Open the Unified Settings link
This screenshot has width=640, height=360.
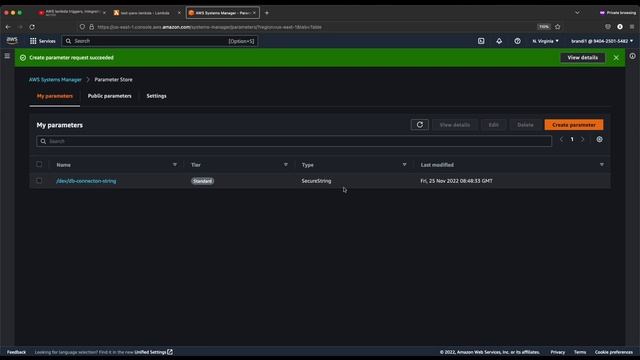[153, 352]
